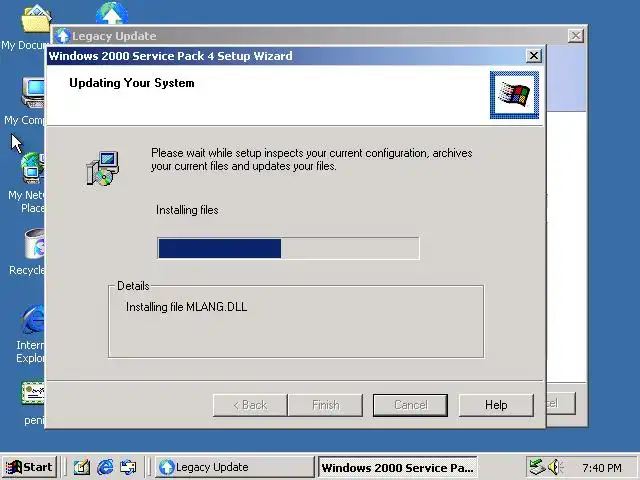The height and width of the screenshot is (480, 640).
Task: Click the installation progress bar
Action: point(288,248)
